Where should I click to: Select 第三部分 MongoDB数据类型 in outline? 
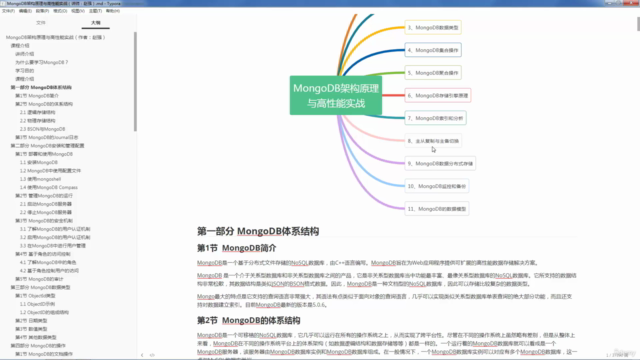(x=40, y=287)
